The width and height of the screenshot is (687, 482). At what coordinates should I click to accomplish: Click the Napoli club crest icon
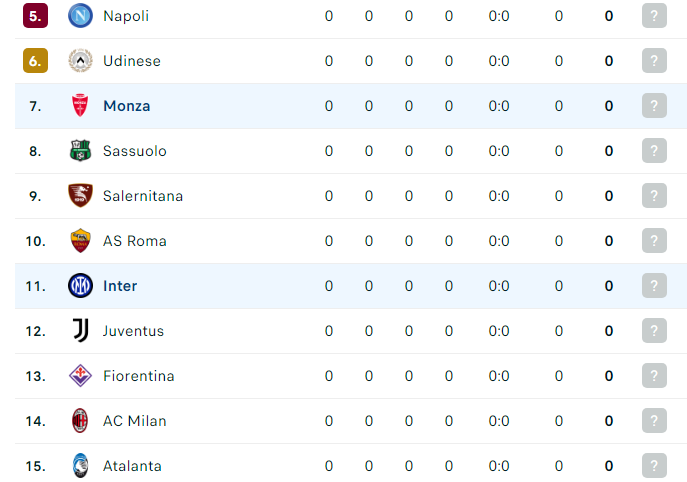coord(80,15)
